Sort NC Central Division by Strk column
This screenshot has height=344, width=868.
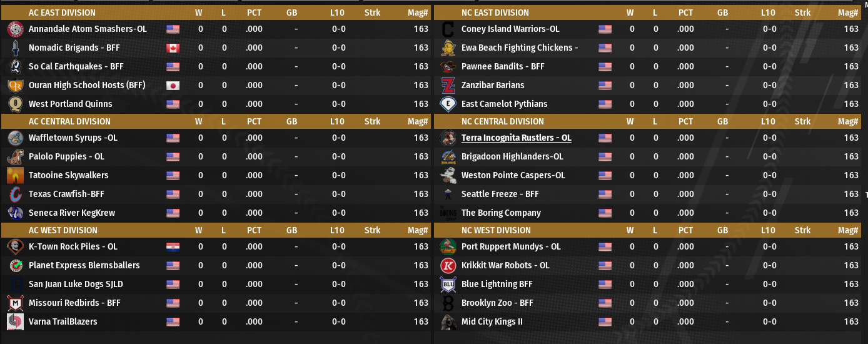tap(802, 121)
